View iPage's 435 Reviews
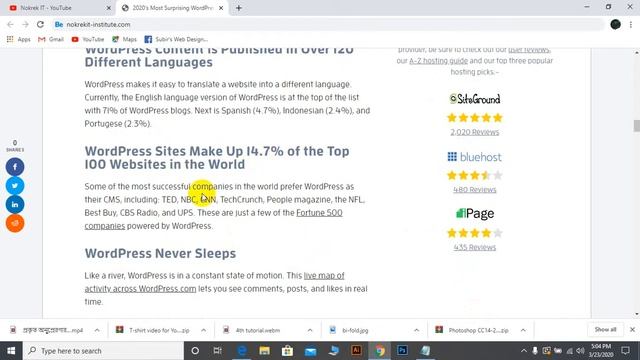640x360 pixels. [475, 247]
